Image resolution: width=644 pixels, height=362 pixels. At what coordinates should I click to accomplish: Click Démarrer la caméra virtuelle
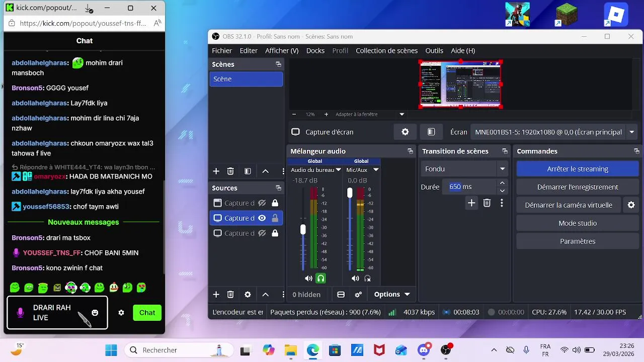pos(569,205)
